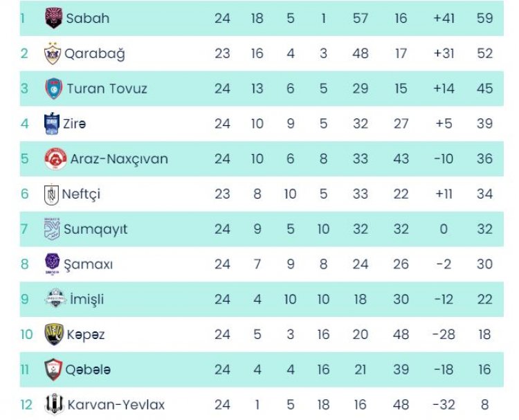This screenshot has height=420, width=519.
Task: Click Sabah's 59 points value
Action: [484, 18]
